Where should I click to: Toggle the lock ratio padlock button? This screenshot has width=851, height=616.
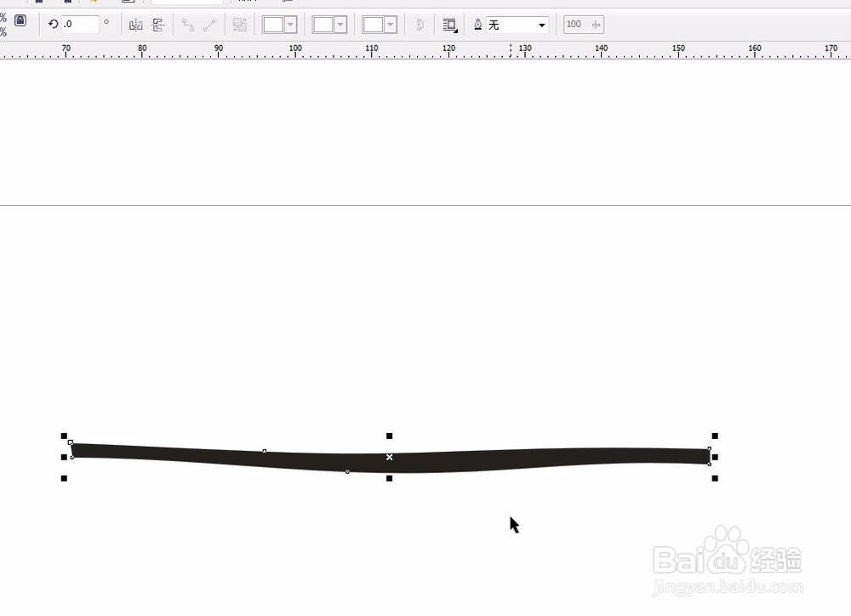pyautogui.click(x=20, y=20)
